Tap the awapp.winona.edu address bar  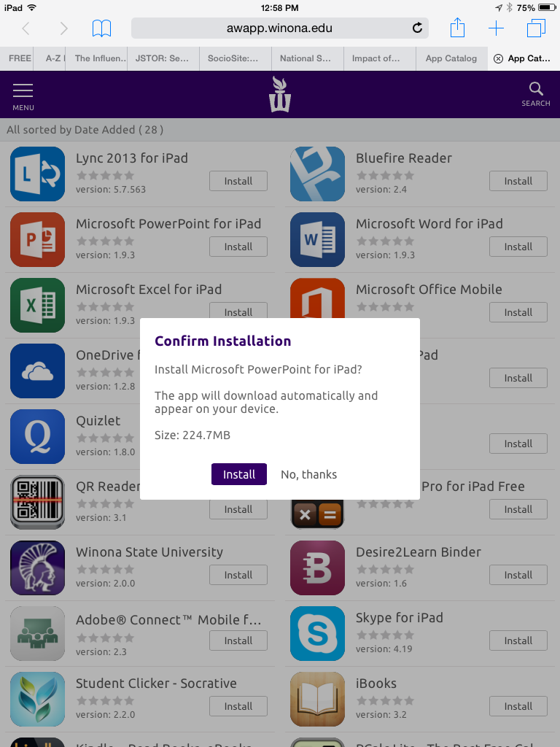[280, 28]
